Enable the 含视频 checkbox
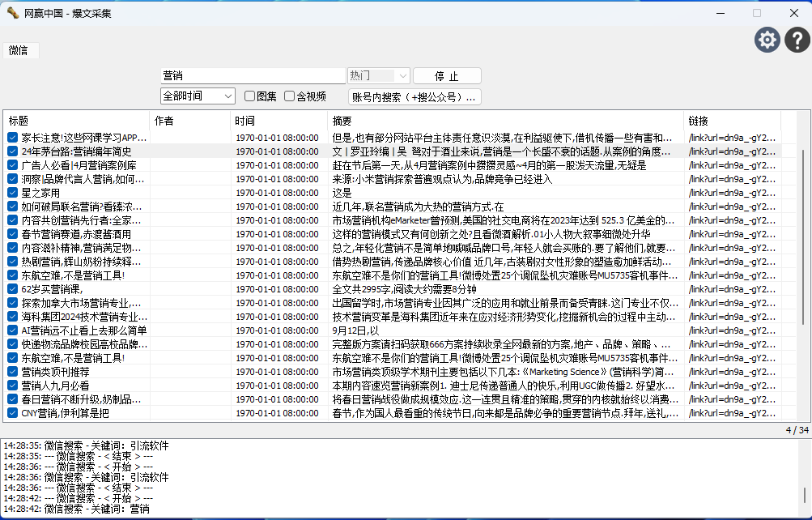 [290, 96]
